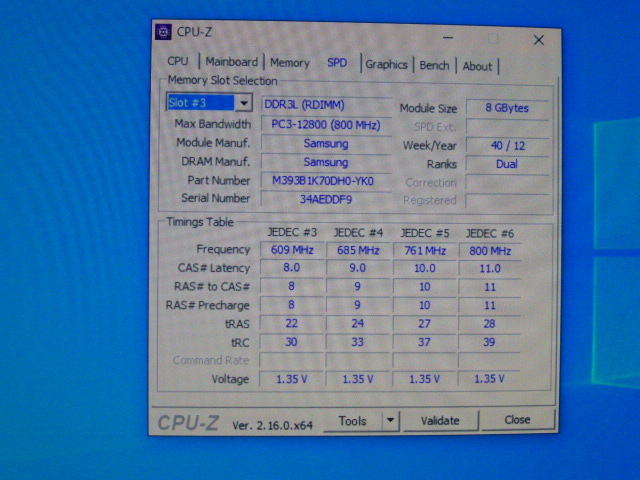The height and width of the screenshot is (480, 640).
Task: Click the JEDEC #6 column header
Action: point(490,234)
